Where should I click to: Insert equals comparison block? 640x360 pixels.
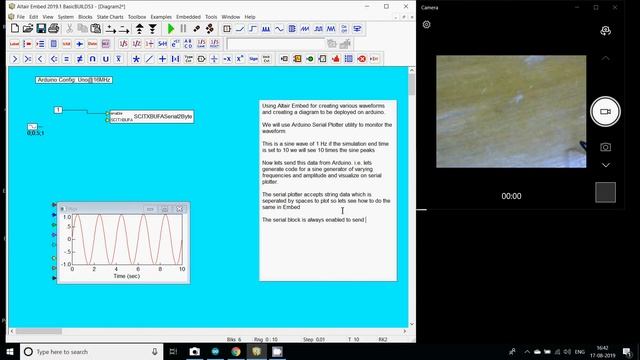tap(66, 59)
